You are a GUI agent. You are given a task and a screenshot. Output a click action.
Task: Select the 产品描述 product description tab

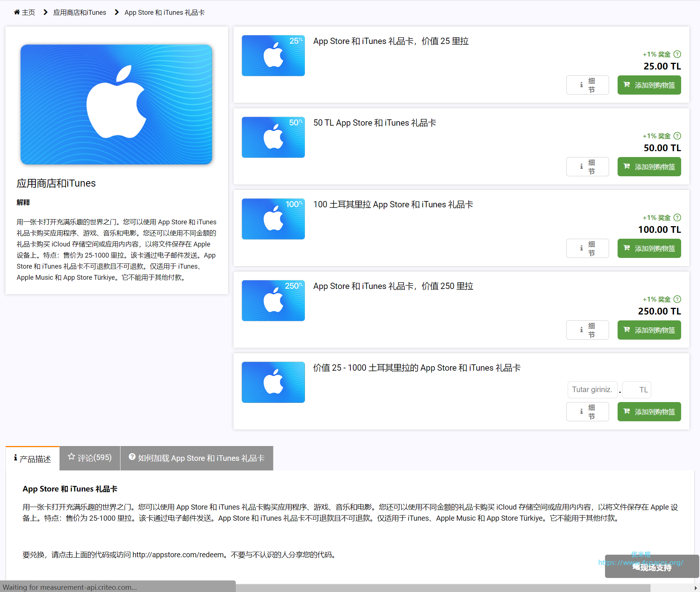tap(33, 459)
